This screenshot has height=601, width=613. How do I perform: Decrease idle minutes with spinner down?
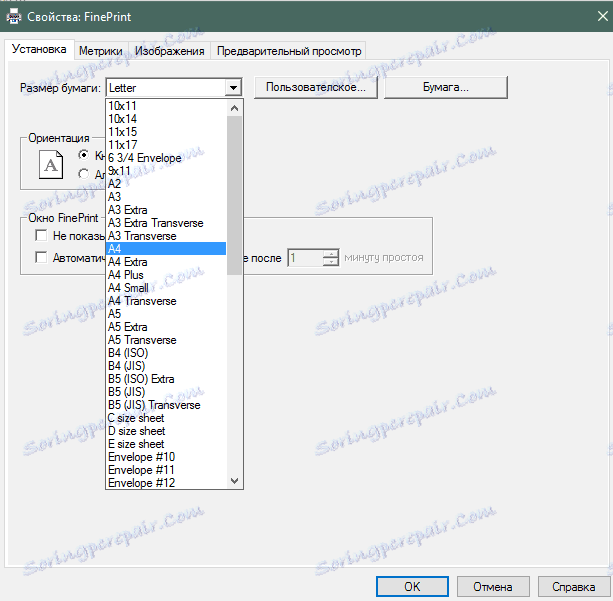(x=331, y=262)
